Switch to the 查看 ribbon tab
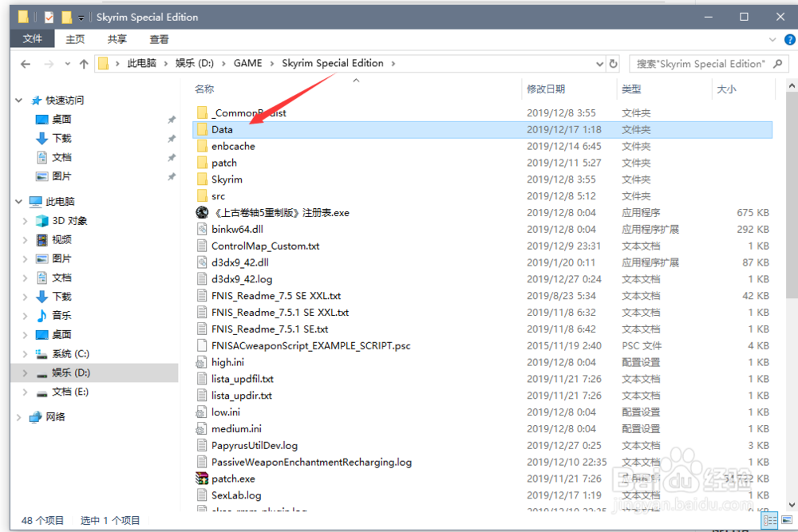This screenshot has height=532, width=798. (159, 39)
